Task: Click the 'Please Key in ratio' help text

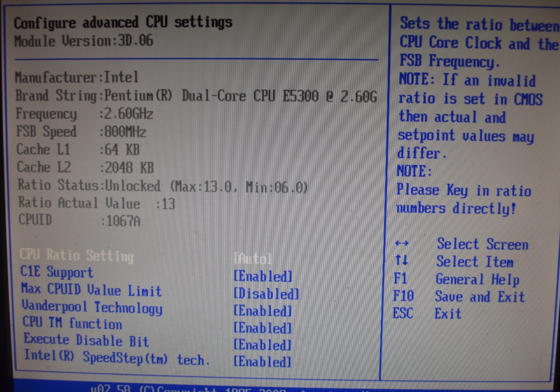Action: click(x=464, y=190)
